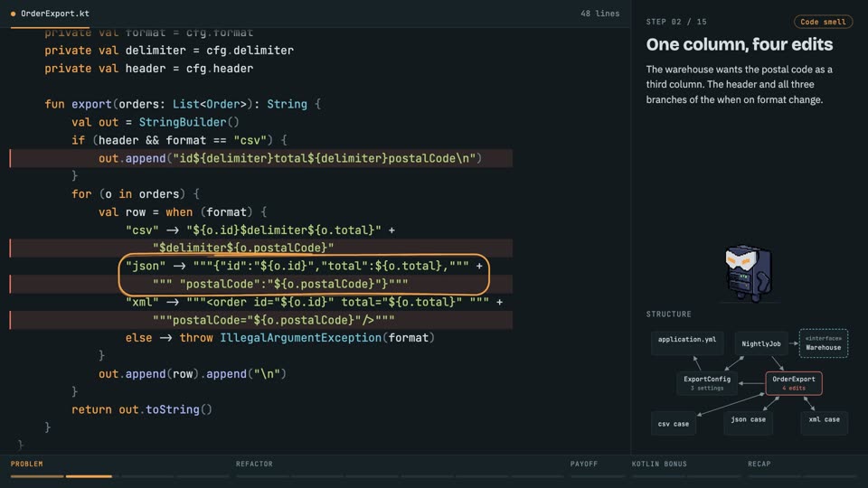Click the STEP 02 / 15 counter
This screenshot has width=868, height=488.
(x=676, y=22)
